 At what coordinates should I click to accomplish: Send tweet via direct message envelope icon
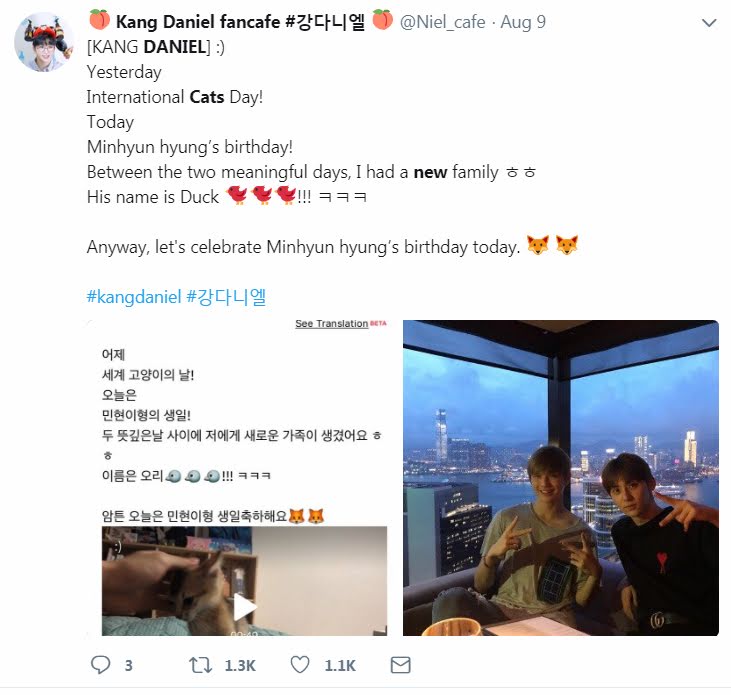point(400,665)
